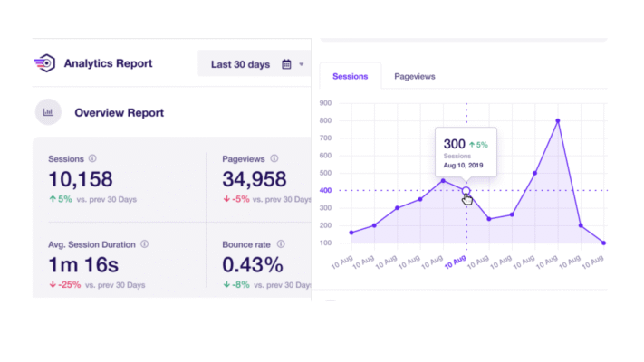This screenshot has height=362, width=644.
Task: Click the Overview Report heading
Action: point(119,113)
